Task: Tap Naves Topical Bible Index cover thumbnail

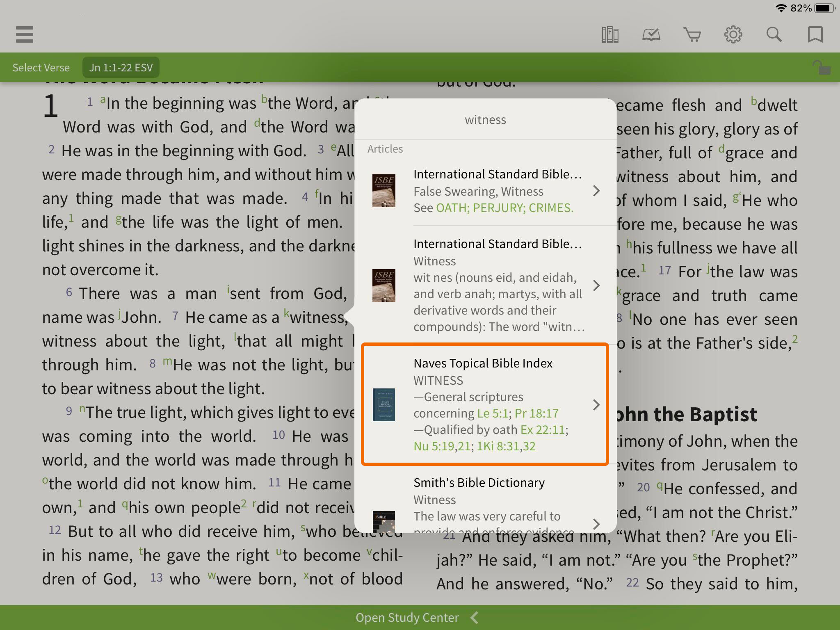Action: (383, 405)
